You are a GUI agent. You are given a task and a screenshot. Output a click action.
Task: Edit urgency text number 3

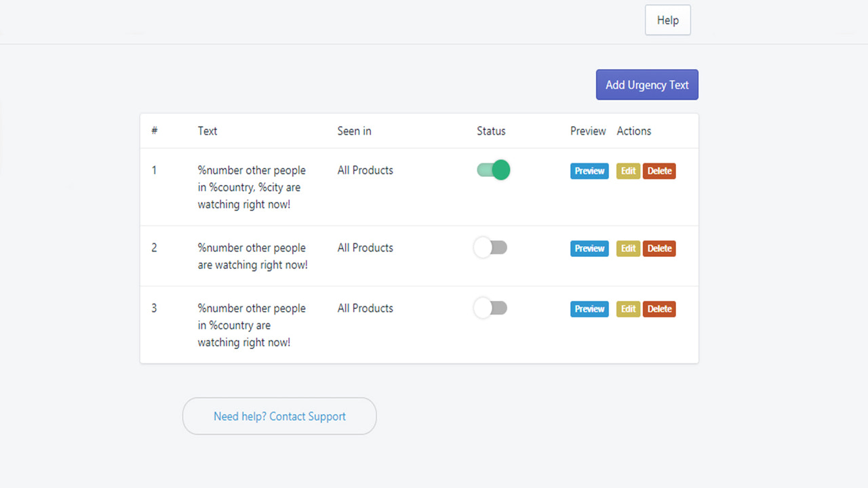coord(628,309)
